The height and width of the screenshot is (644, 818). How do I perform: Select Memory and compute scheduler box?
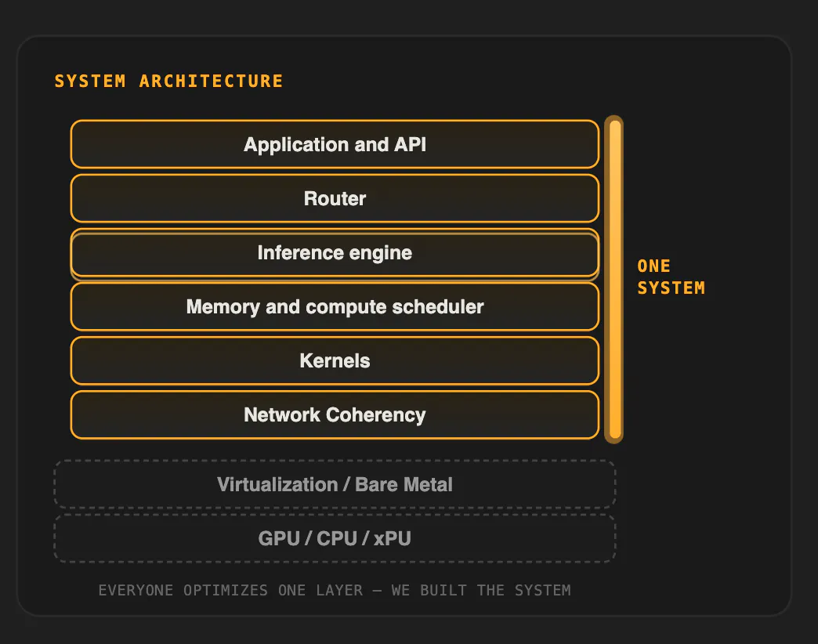click(x=335, y=306)
